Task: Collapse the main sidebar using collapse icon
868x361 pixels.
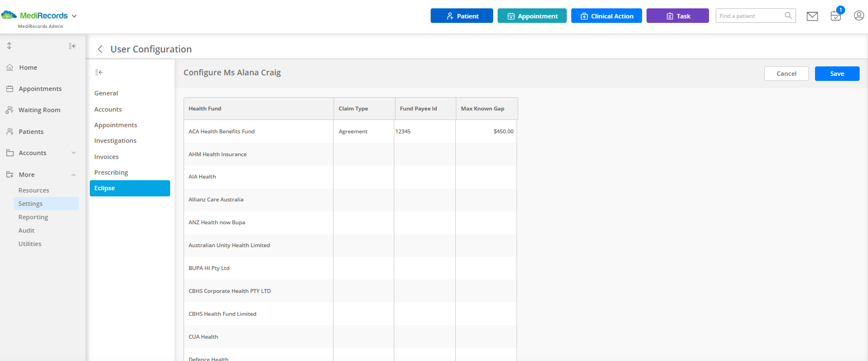Action: pyautogui.click(x=73, y=46)
